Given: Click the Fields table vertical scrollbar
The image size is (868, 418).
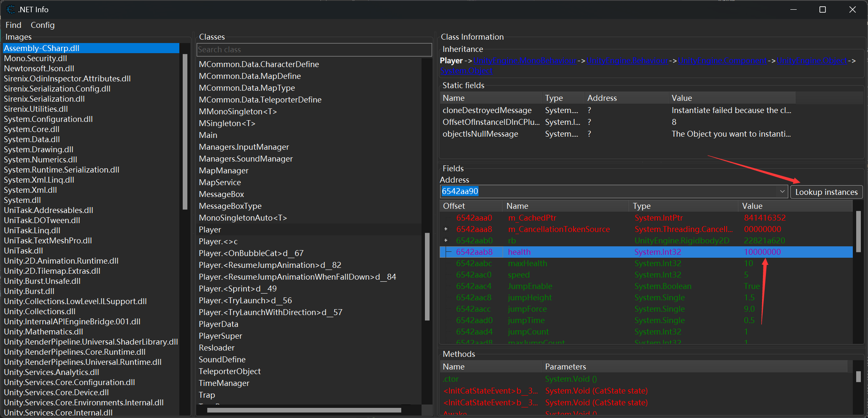Looking at the screenshot, I should [x=858, y=232].
